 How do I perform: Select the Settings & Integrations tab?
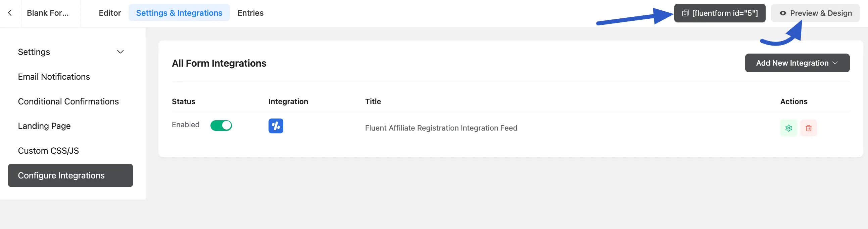coord(179,13)
